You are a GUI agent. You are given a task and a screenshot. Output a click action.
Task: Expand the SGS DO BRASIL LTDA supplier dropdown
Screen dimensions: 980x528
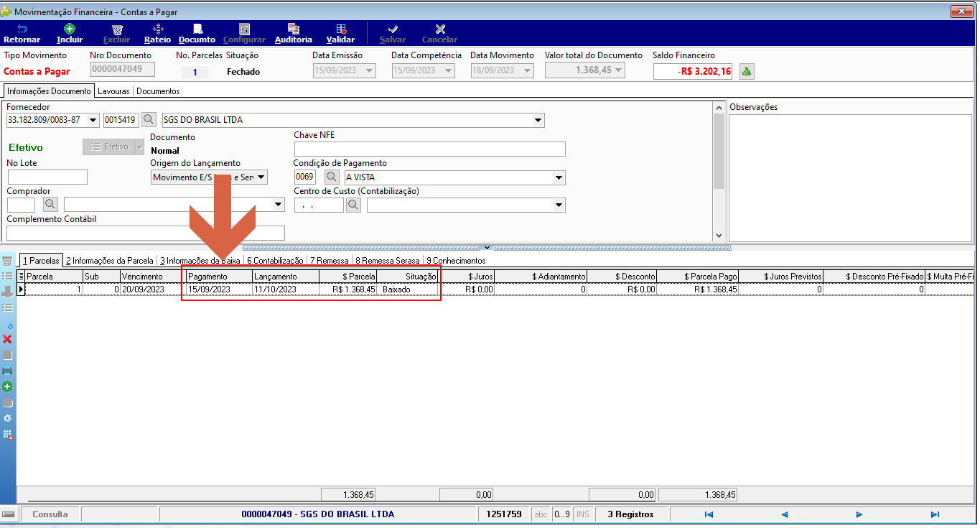coord(538,120)
